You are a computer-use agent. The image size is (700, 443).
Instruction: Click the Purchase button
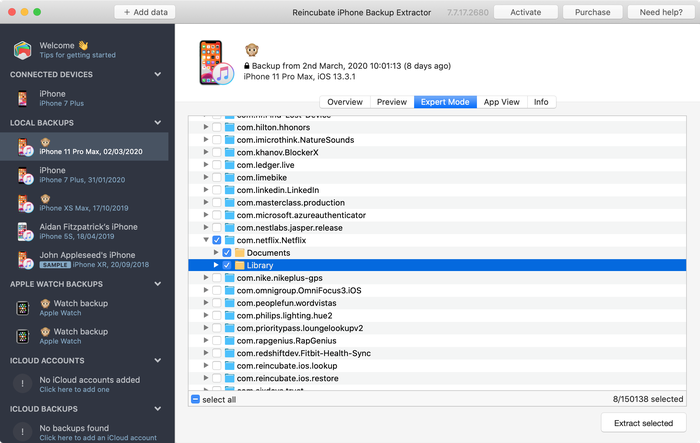[592, 12]
